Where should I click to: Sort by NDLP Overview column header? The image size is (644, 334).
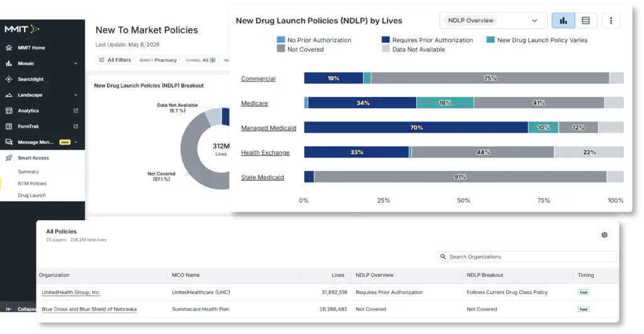click(x=374, y=276)
